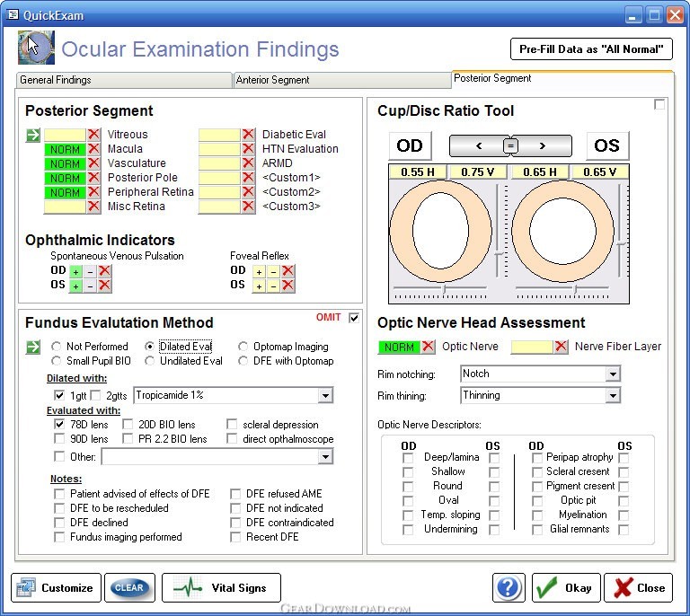This screenshot has width=690, height=616.
Task: Check the 2gtts checkbox
Action: [95, 395]
